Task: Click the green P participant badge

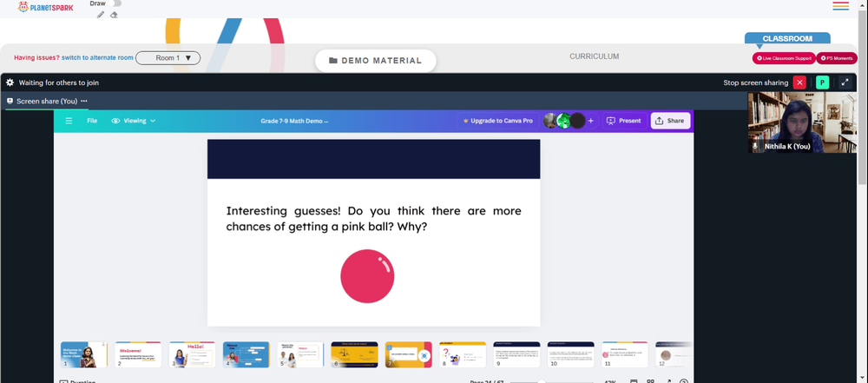Action: [x=823, y=83]
